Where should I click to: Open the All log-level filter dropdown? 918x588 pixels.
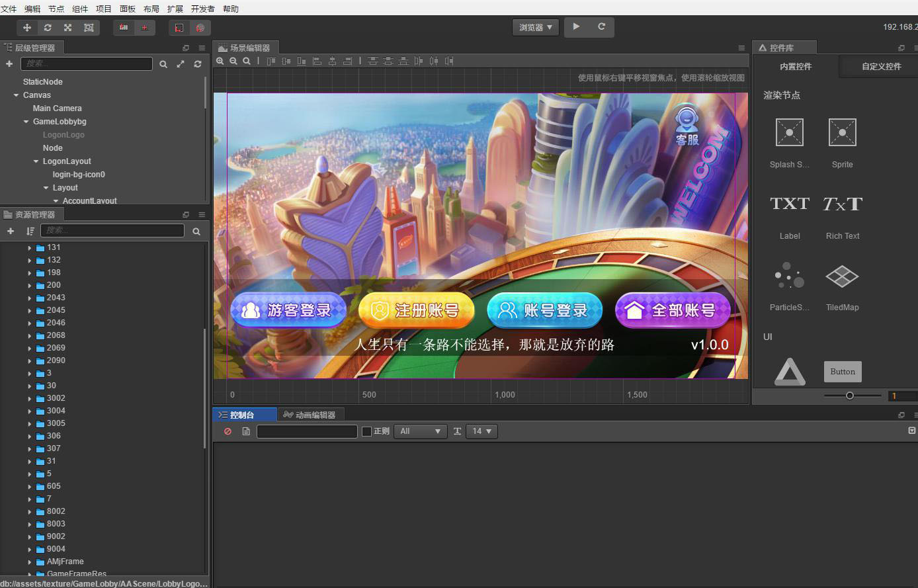(x=420, y=431)
